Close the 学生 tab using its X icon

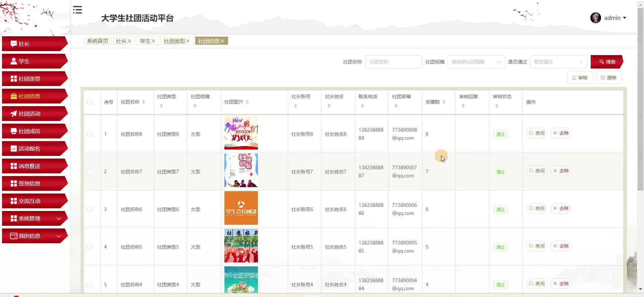153,41
